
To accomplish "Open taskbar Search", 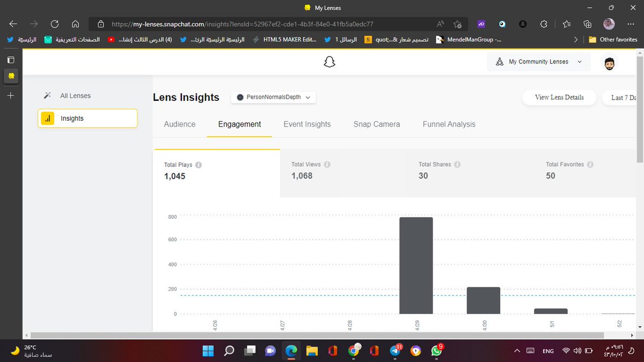I will point(229,351).
